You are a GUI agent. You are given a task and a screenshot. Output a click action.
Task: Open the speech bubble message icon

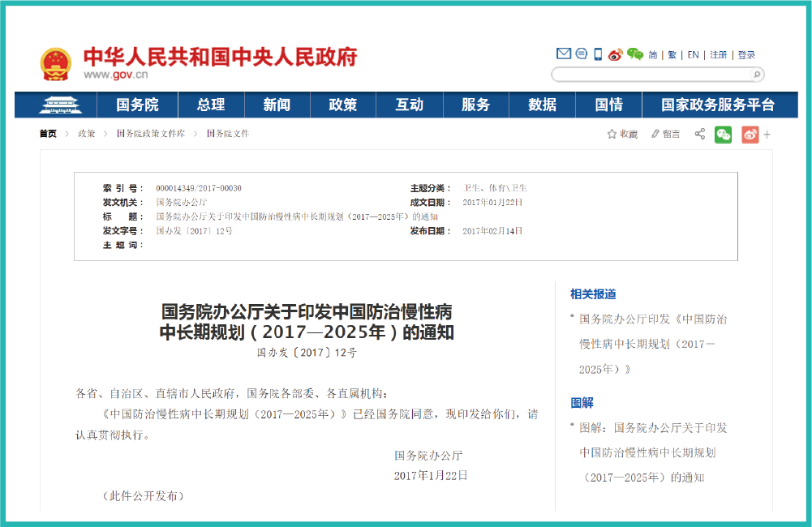pyautogui.click(x=581, y=54)
